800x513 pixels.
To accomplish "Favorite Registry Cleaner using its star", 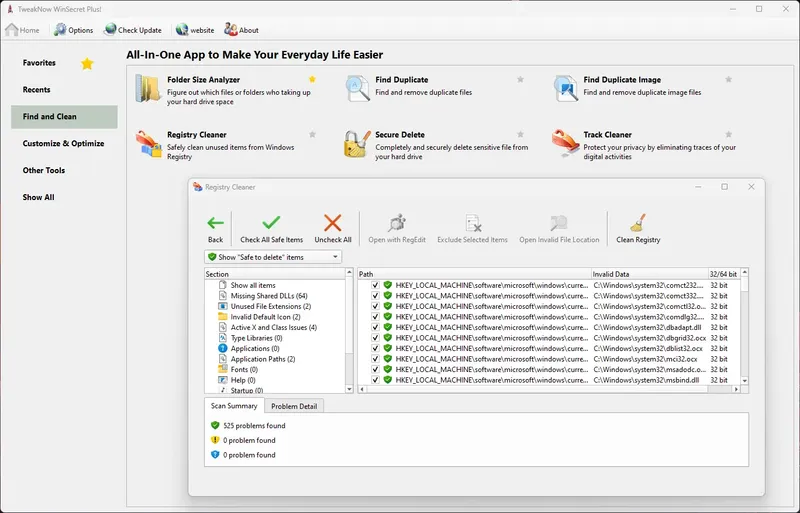I will tap(312, 134).
